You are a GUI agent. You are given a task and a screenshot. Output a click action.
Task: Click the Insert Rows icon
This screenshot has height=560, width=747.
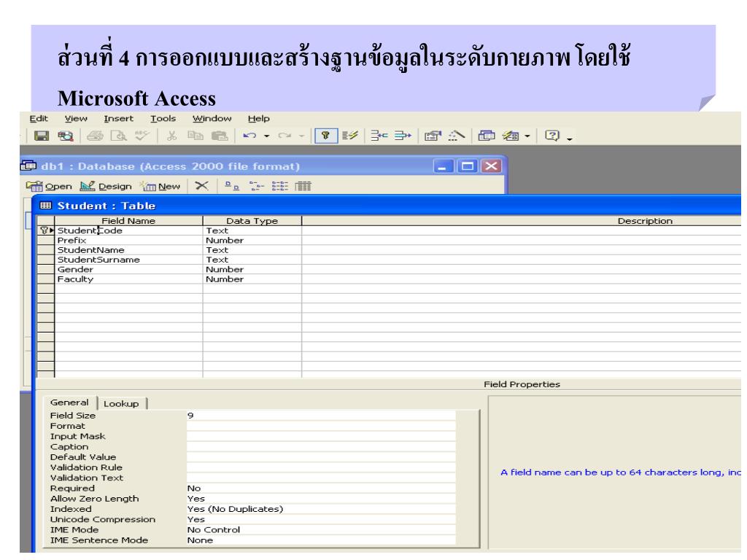(379, 136)
